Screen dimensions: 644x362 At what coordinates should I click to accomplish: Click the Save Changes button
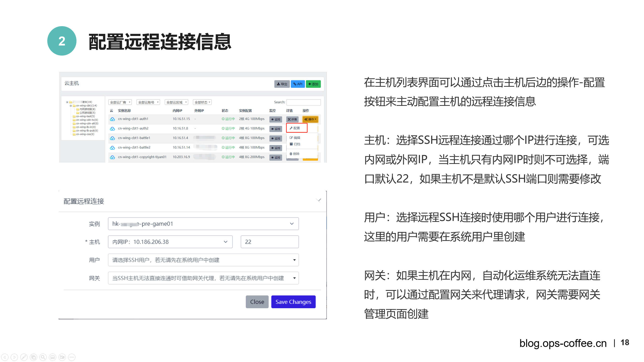(293, 302)
